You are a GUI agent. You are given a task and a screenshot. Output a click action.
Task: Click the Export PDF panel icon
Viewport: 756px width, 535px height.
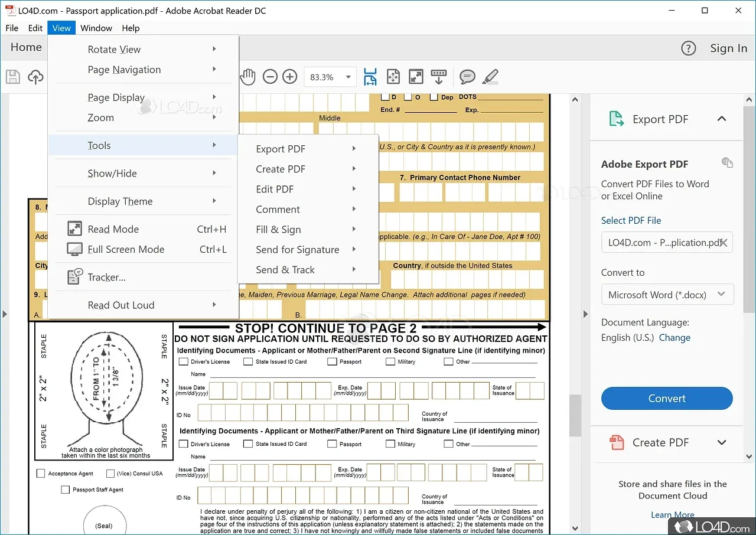click(616, 119)
